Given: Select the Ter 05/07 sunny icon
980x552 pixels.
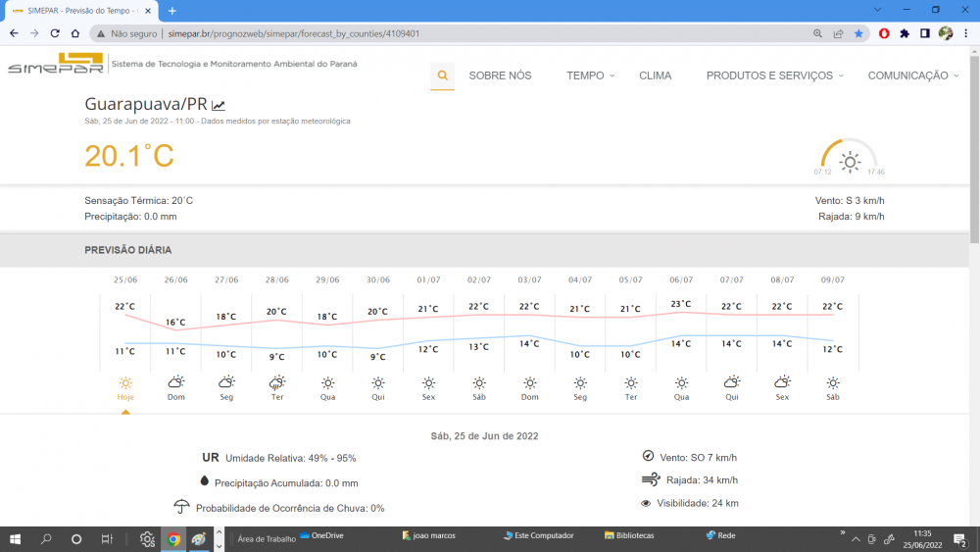Looking at the screenshot, I should coord(630,382).
